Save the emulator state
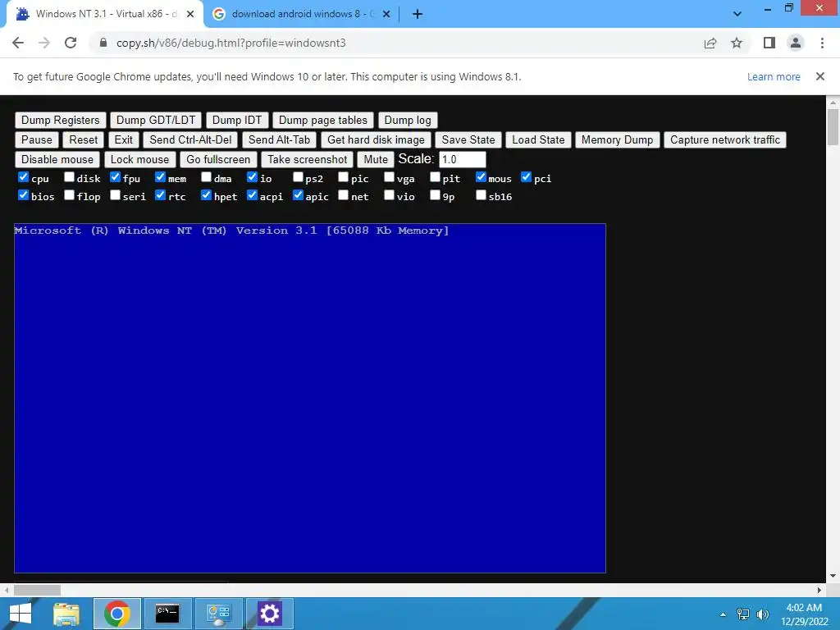Screen dimensions: 840x630 click(468, 139)
